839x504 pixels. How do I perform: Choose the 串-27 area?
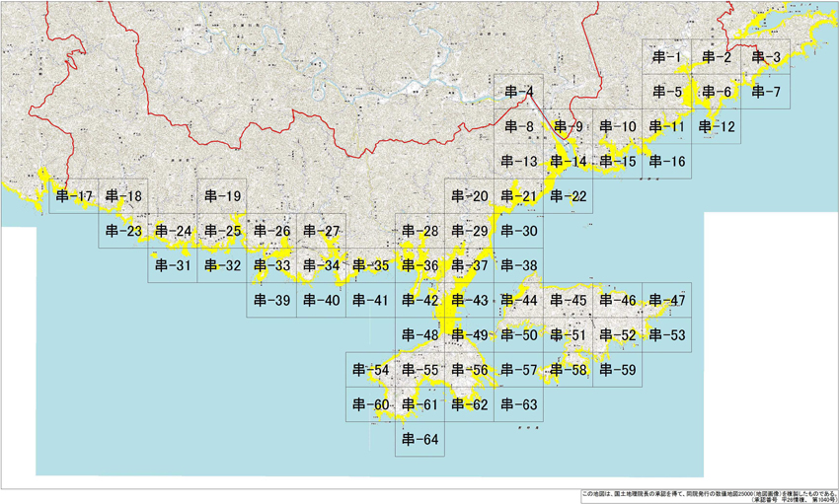point(321,231)
